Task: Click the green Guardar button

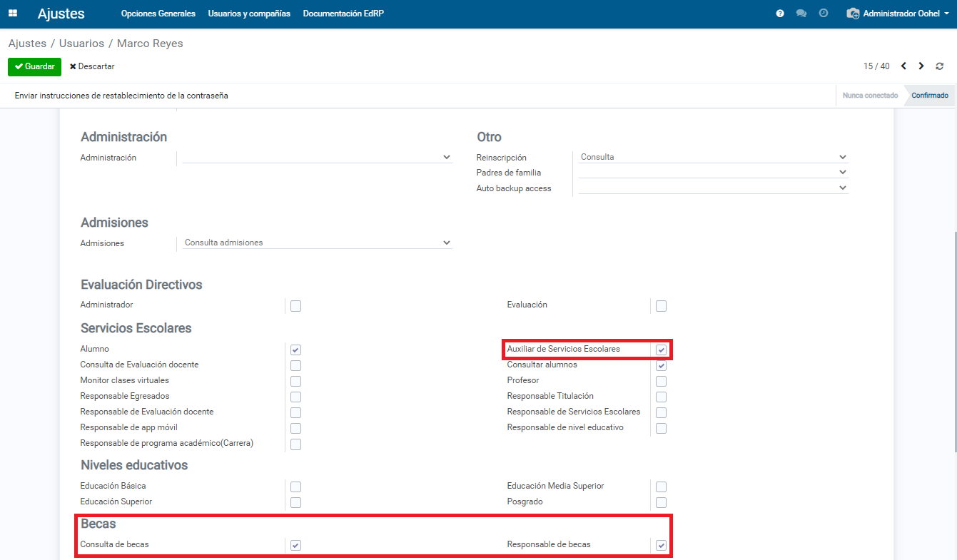Action: [x=34, y=66]
